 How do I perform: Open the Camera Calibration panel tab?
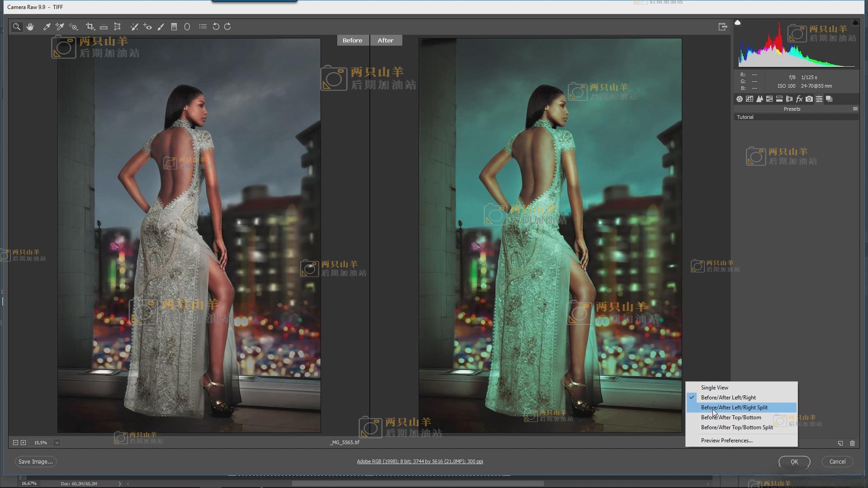(x=809, y=99)
